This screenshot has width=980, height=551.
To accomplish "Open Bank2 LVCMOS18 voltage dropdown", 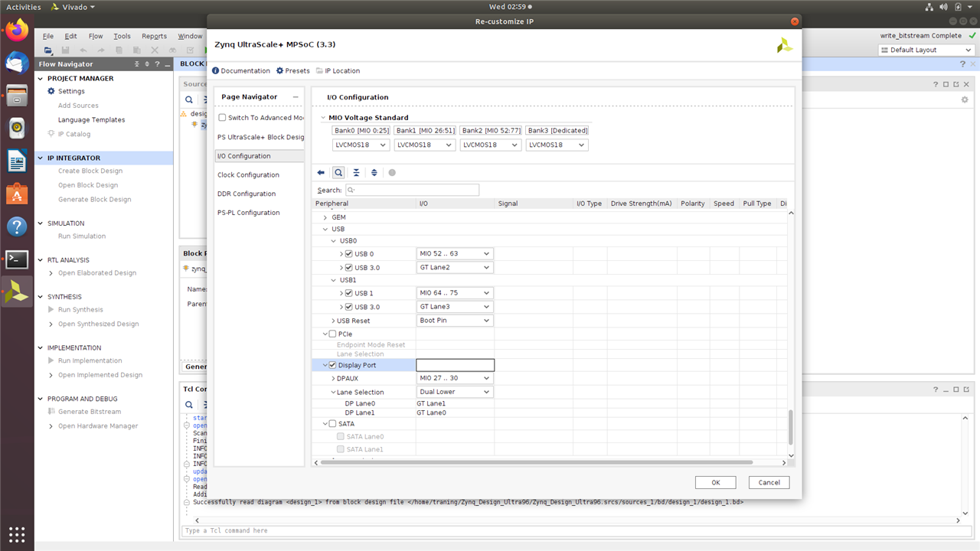I will point(490,145).
